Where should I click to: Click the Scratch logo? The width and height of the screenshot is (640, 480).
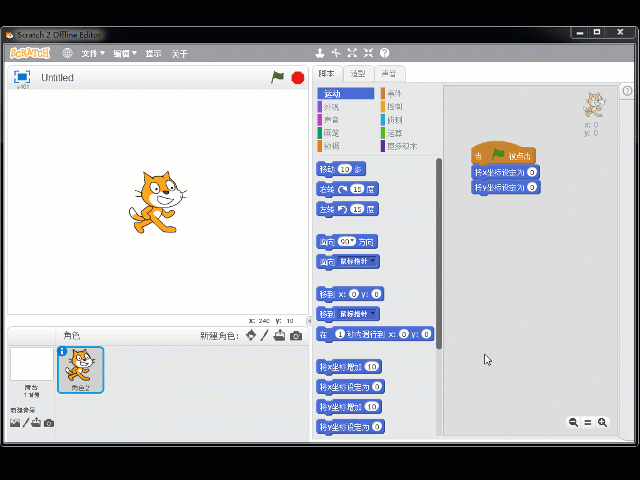30,53
